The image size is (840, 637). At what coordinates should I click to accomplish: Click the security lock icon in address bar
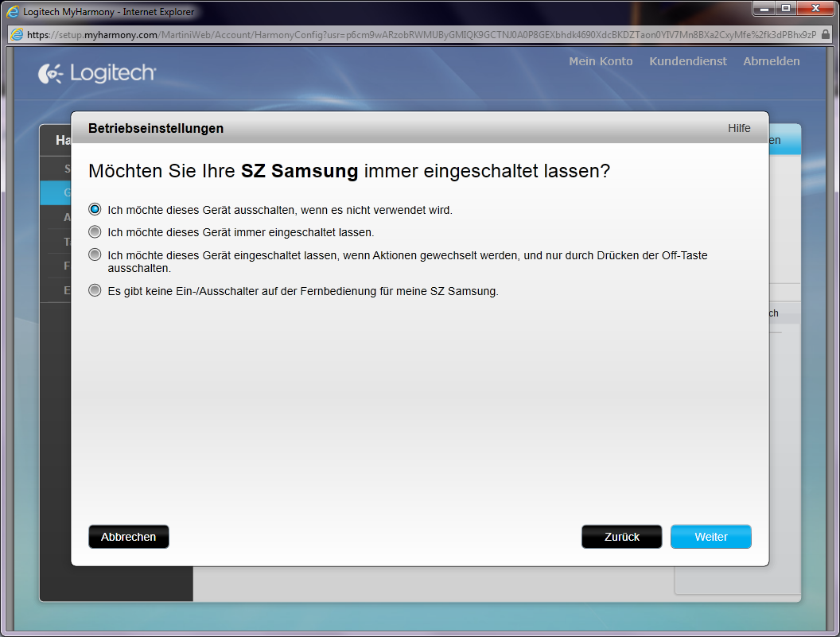click(x=826, y=35)
